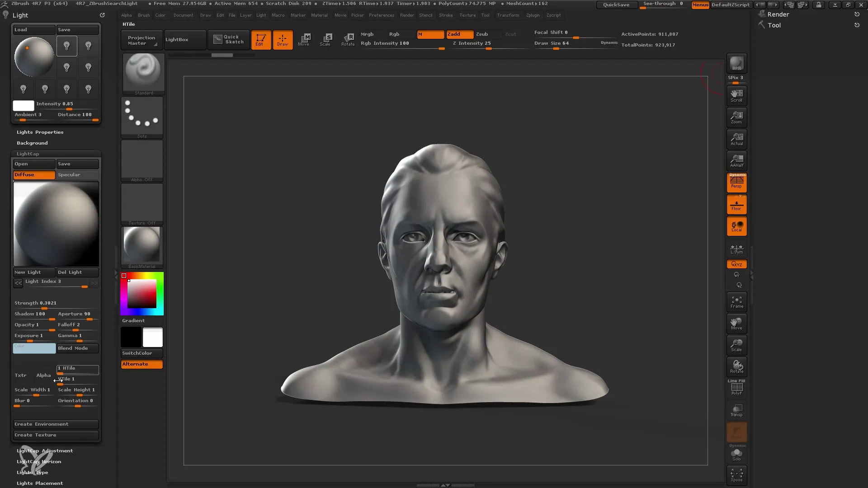Open the Alpha Off selector
This screenshot has width=868, height=488.
[x=142, y=161]
